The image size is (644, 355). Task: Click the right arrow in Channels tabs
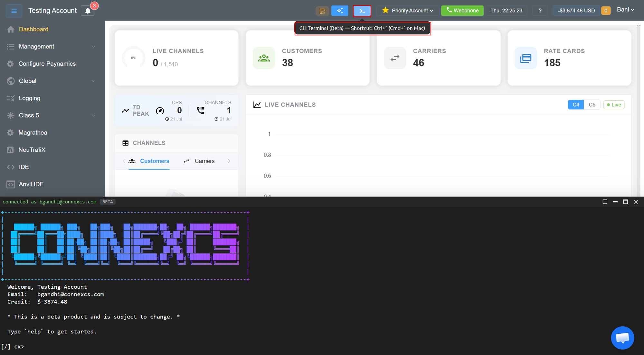coord(229,161)
